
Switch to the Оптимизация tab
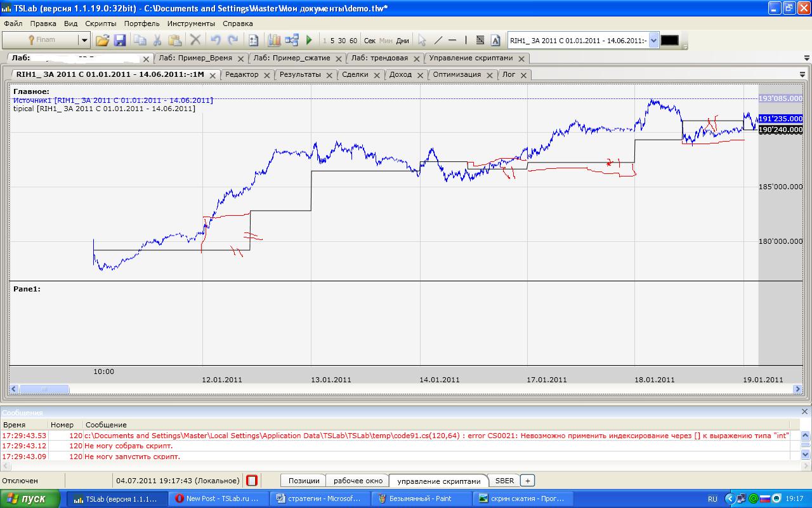pyautogui.click(x=456, y=74)
